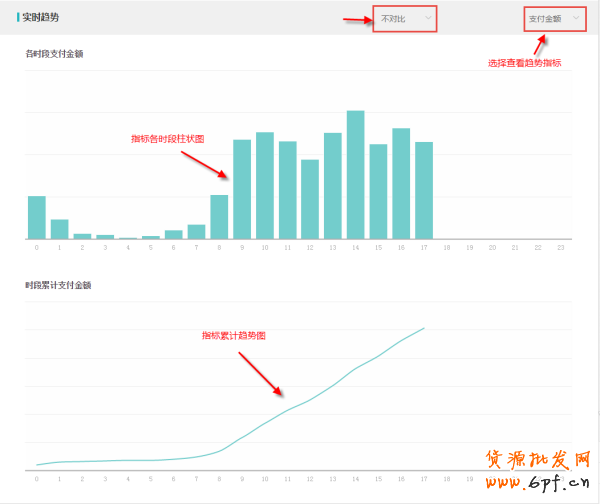Select the hour 8 payment bar
The image size is (600, 504).
(x=219, y=217)
